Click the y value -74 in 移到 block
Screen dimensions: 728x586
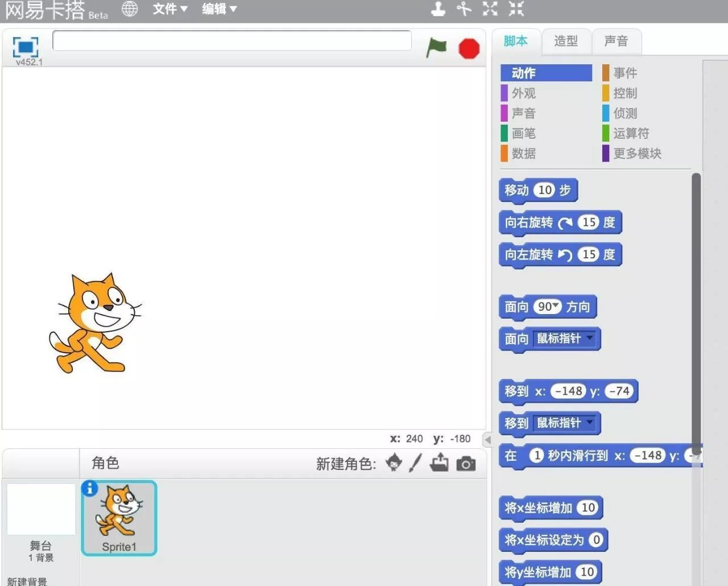(x=619, y=391)
